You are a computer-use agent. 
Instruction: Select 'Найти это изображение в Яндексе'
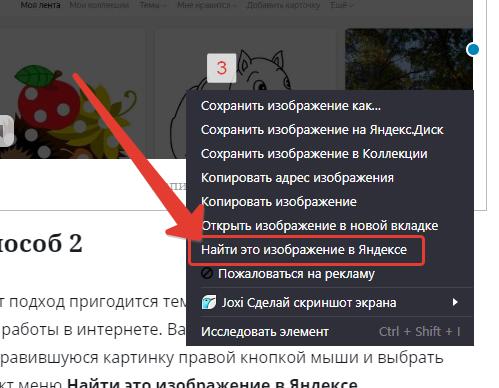330,250
